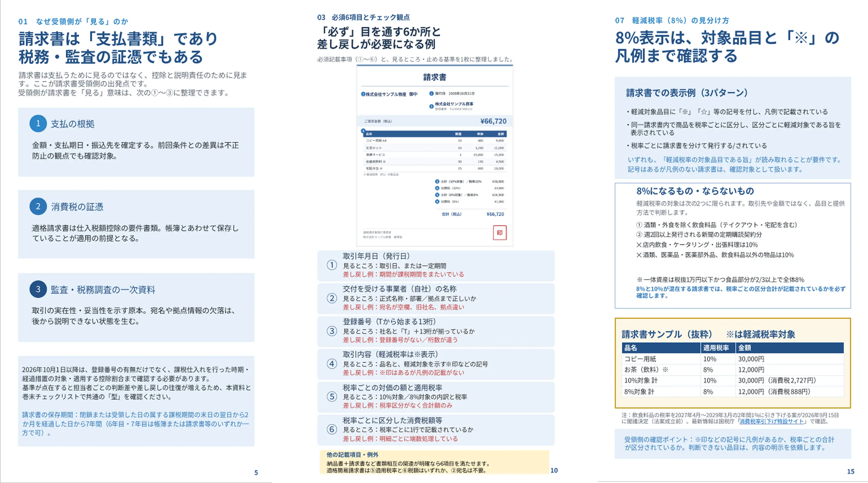The width and height of the screenshot is (868, 483).
Task: Click the コピー用紙 row in the sample table
Action: (733, 359)
